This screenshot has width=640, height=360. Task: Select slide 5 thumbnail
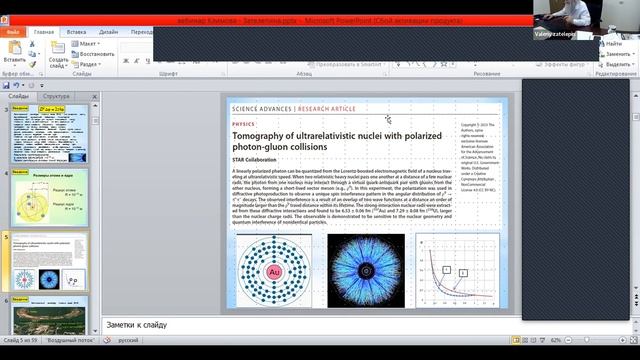tap(49, 262)
